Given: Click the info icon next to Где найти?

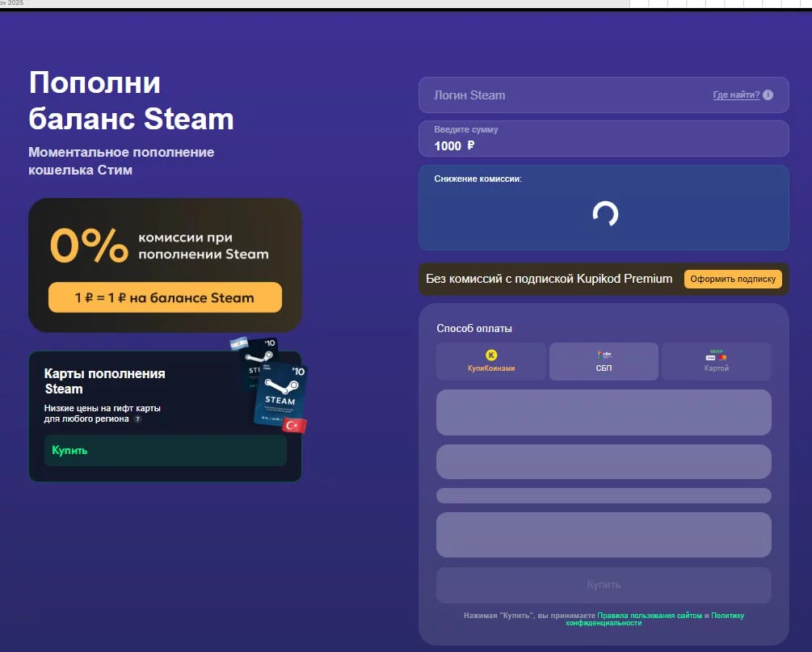Looking at the screenshot, I should pyautogui.click(x=768, y=95).
